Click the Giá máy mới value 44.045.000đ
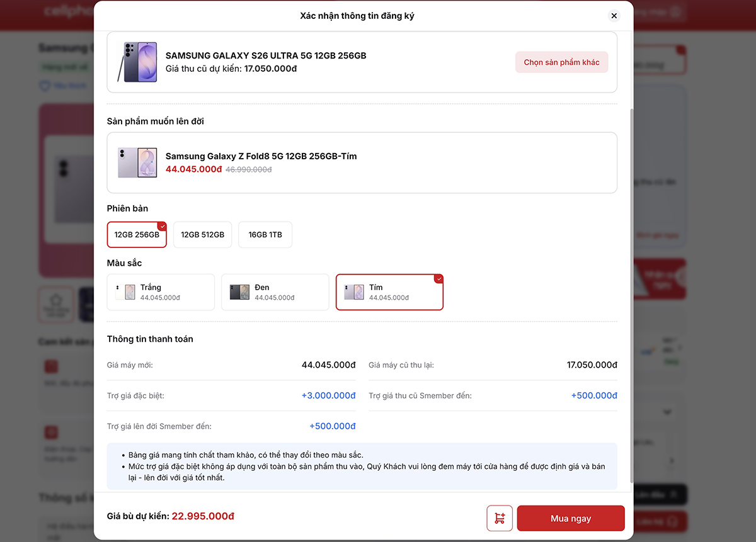 (x=329, y=365)
